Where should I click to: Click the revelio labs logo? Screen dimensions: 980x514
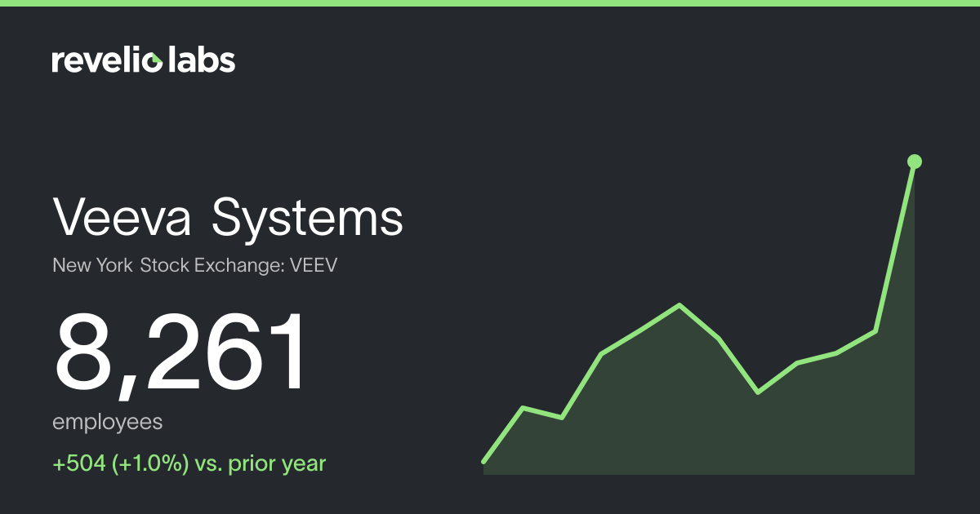(144, 60)
